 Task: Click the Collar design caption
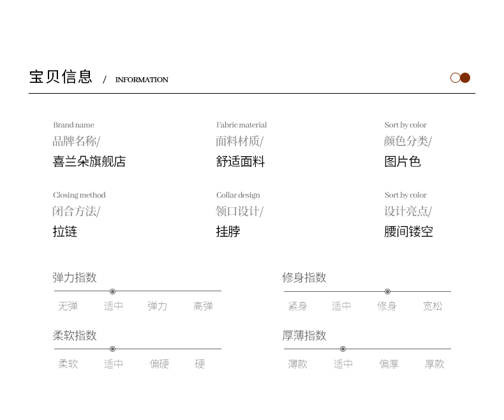[x=238, y=195]
